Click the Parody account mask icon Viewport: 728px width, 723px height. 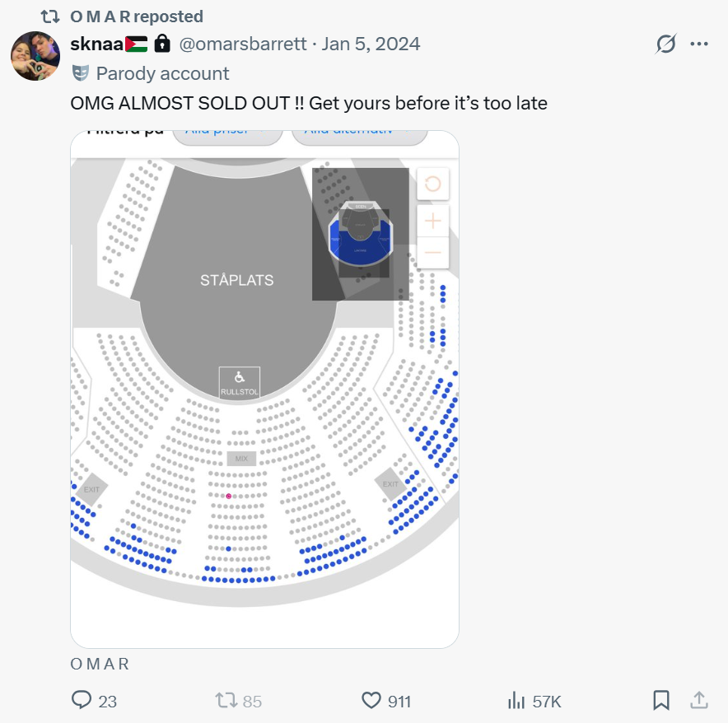(80, 73)
